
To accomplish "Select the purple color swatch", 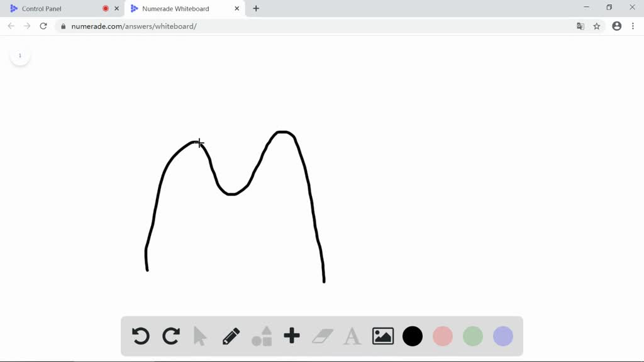I will click(x=502, y=336).
